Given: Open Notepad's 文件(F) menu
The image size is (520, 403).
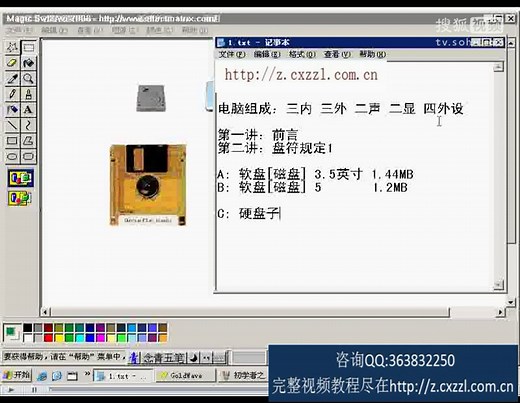Looking at the screenshot, I should (232, 54).
